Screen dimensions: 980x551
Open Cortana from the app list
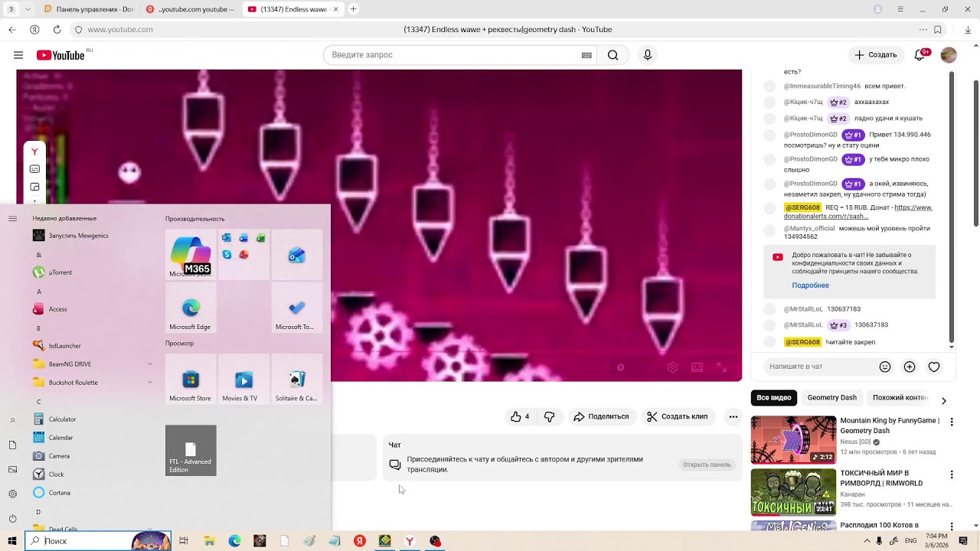click(93, 493)
